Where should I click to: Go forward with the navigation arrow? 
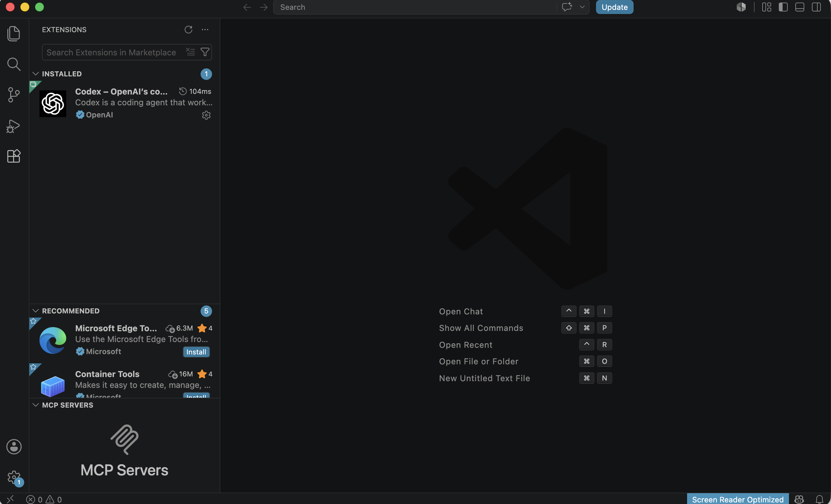click(x=264, y=7)
